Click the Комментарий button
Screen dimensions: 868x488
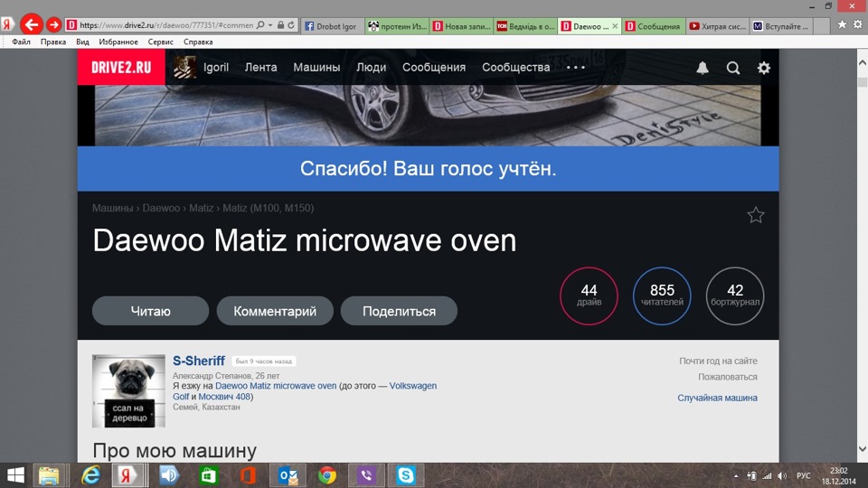click(x=275, y=311)
